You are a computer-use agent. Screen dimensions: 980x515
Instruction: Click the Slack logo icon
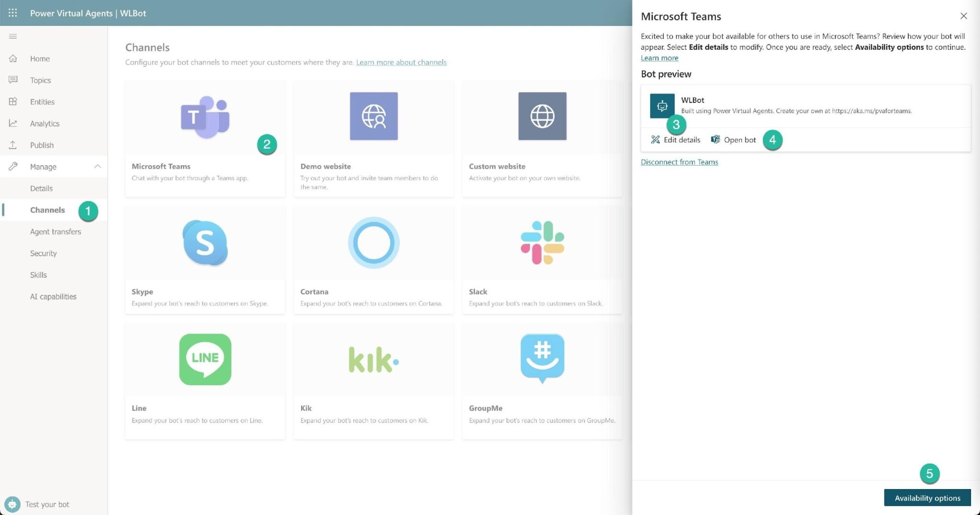(542, 243)
